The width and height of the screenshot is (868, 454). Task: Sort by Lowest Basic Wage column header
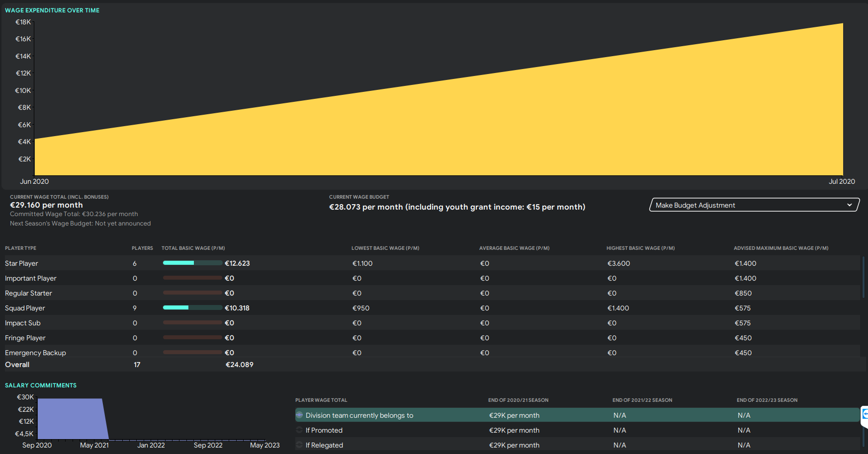[x=385, y=248]
